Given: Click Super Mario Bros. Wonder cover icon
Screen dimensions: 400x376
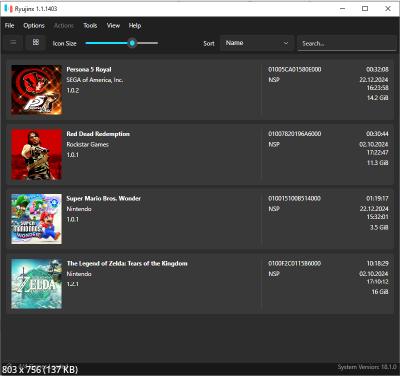Looking at the screenshot, I should coord(36,219).
